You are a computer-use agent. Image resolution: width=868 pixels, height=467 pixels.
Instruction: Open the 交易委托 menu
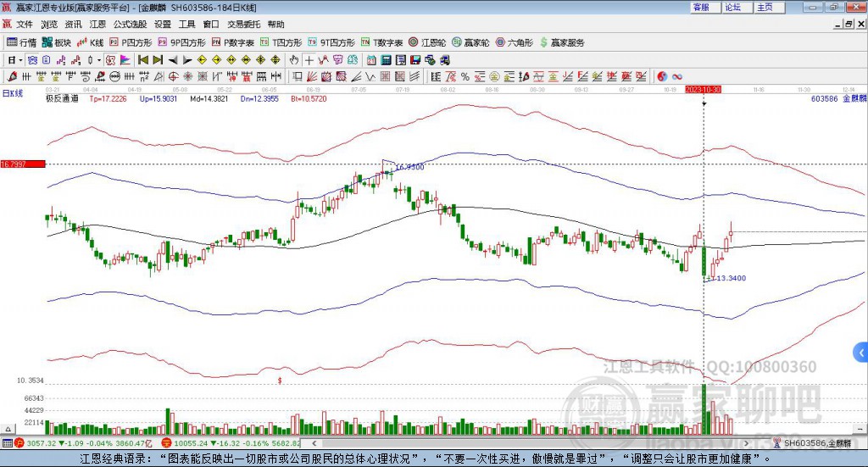(243, 25)
